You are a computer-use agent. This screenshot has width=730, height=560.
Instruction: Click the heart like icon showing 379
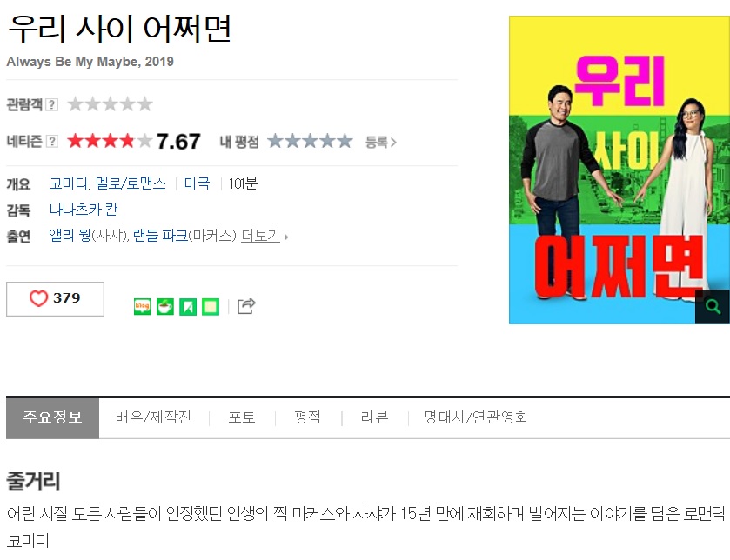pyautogui.click(x=38, y=298)
